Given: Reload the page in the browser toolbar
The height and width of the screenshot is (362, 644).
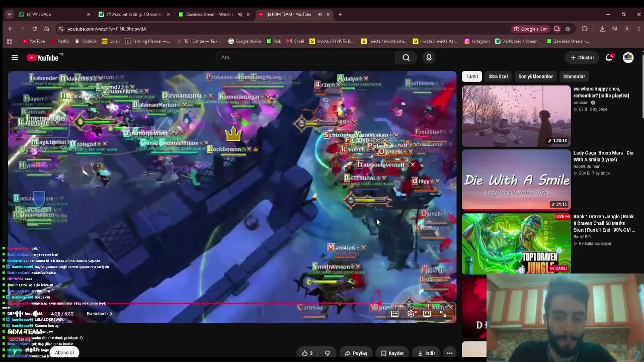Looking at the screenshot, I should pyautogui.click(x=34, y=29).
